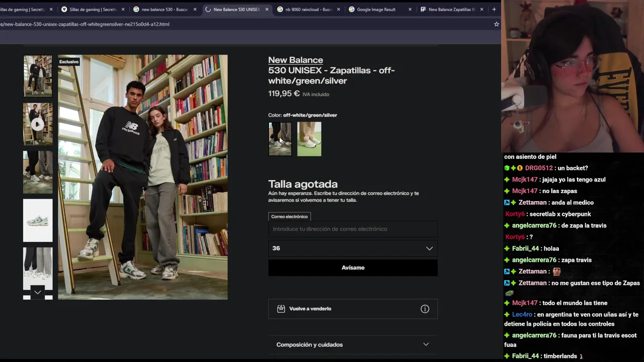Click the 'Correo electrónico' field label
The image size is (644, 362).
point(289,216)
